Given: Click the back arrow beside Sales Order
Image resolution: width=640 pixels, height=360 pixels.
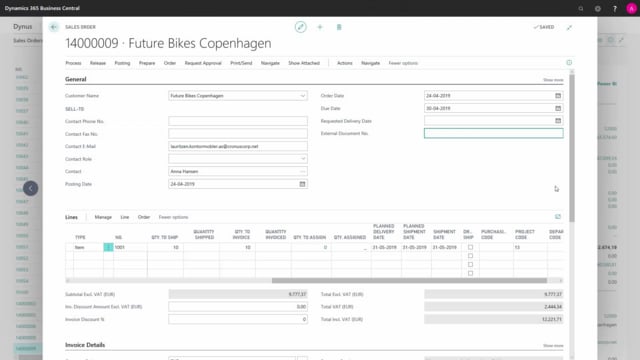Looking at the screenshot, I should 54,27.
